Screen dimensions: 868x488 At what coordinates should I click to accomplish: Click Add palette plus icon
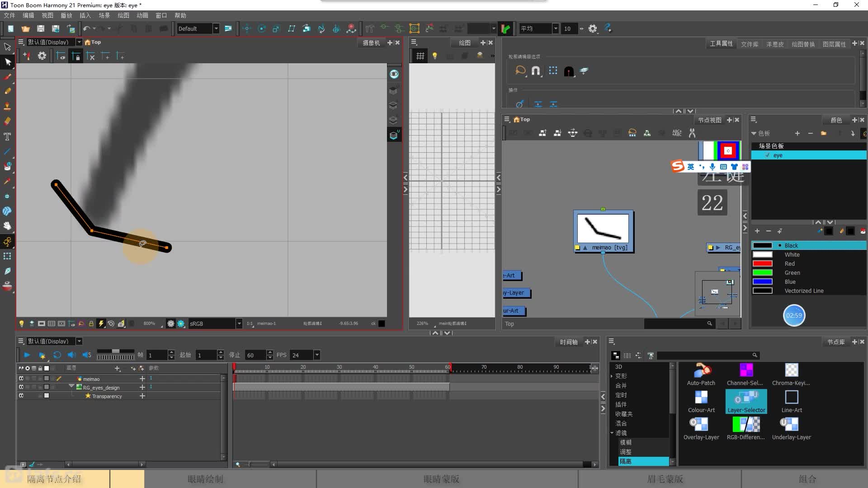point(797,133)
